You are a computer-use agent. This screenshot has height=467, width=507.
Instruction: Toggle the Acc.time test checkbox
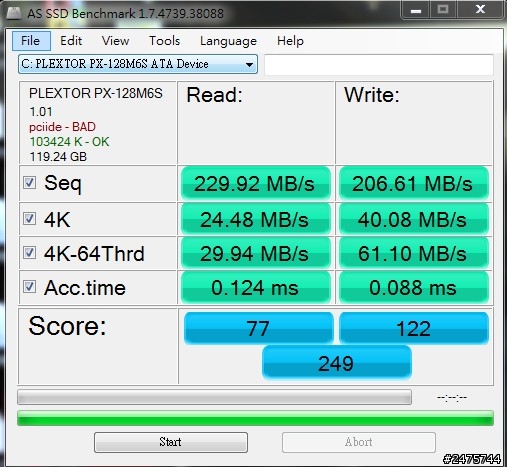29,286
